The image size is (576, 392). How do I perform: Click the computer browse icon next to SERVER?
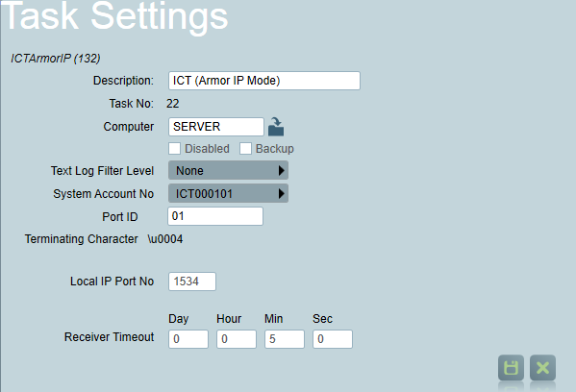[x=276, y=127]
